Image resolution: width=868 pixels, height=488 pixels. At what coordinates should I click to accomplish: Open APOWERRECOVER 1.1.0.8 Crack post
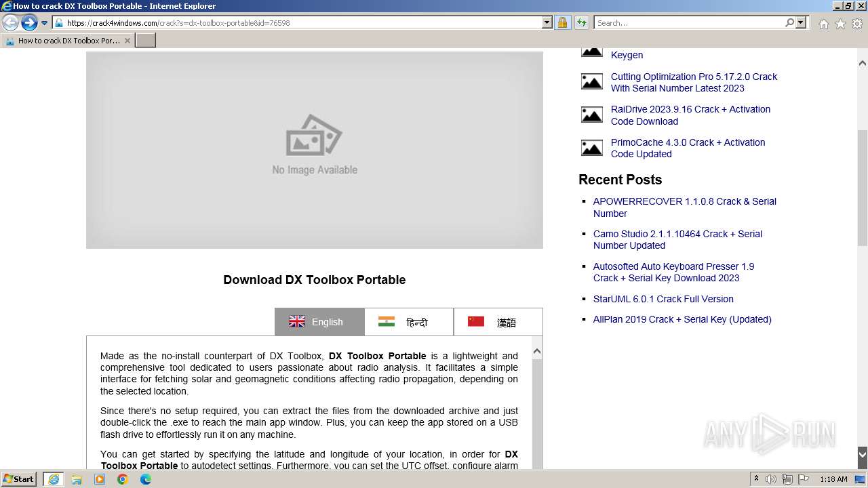(x=685, y=207)
